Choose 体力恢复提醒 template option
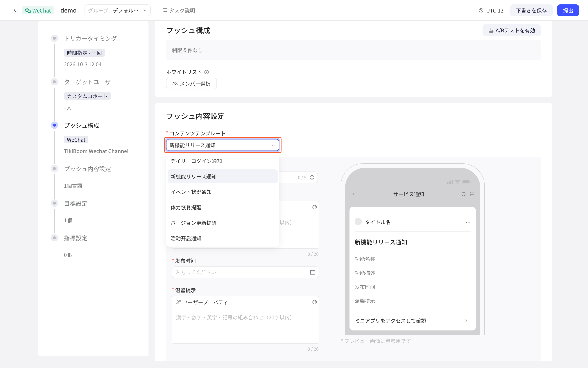 (223, 207)
